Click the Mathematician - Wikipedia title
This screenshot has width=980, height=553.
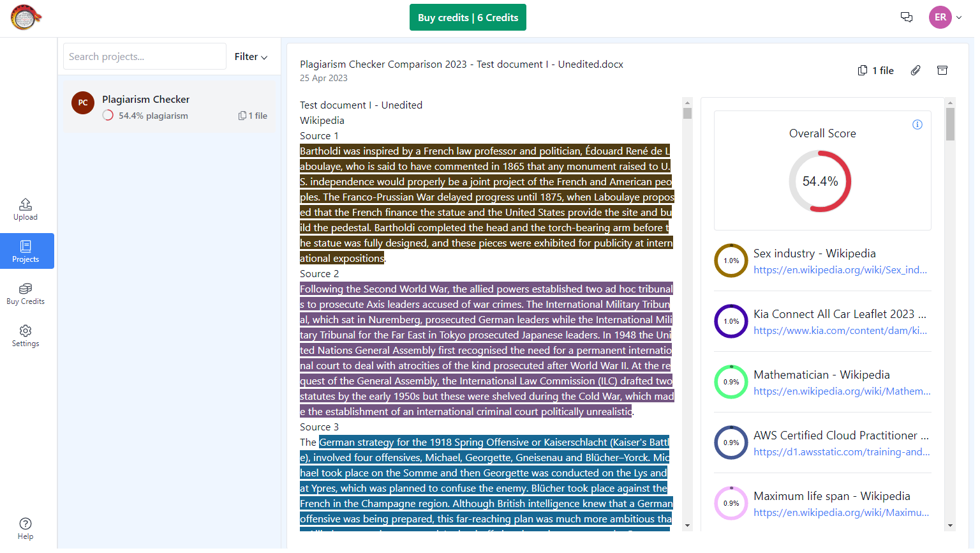pos(822,375)
